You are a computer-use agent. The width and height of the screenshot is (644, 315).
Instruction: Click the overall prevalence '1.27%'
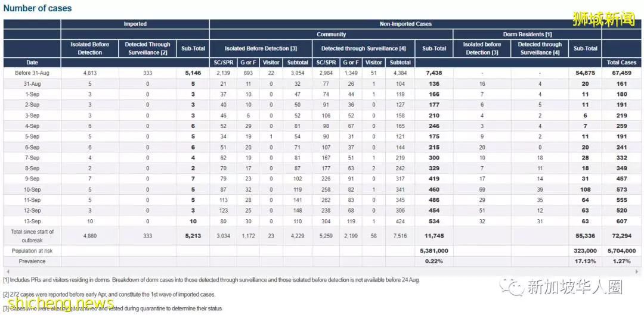pos(621,261)
